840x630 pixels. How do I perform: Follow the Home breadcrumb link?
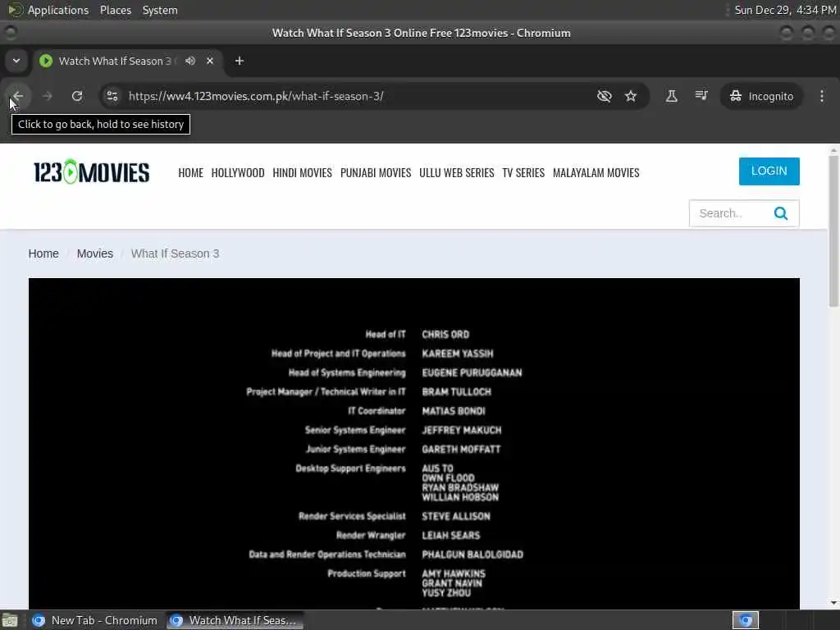43,254
